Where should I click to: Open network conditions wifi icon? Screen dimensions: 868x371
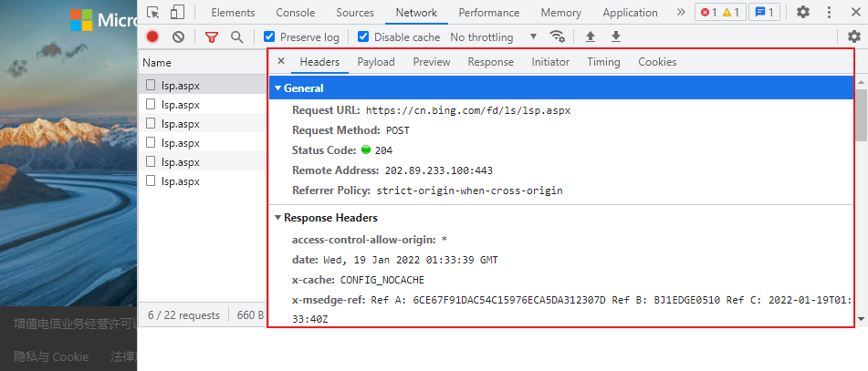coord(557,37)
